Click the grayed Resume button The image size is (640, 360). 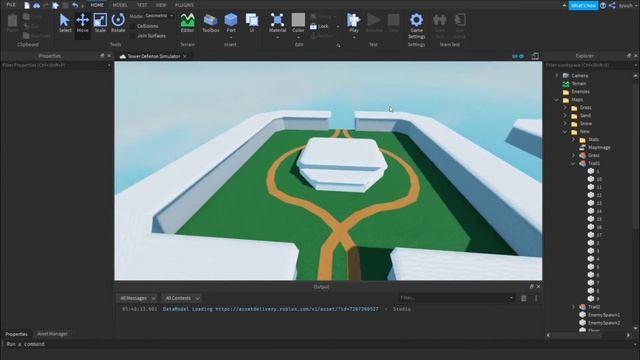pyautogui.click(x=374, y=23)
